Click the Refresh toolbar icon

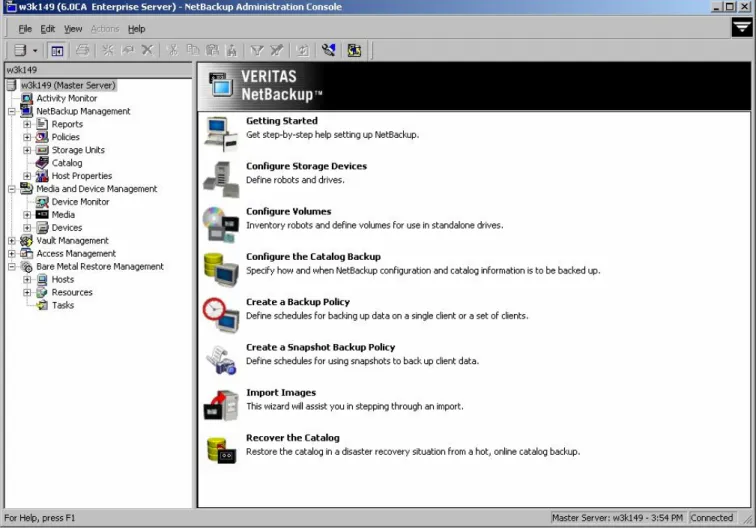(303, 50)
